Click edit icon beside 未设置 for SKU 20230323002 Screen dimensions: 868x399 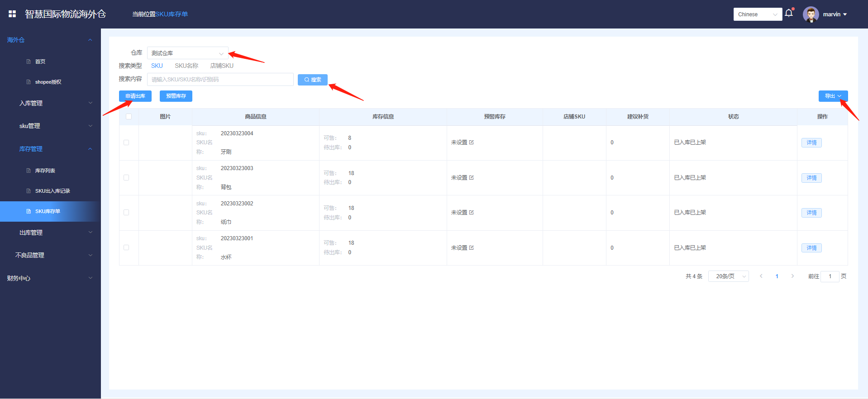point(472,213)
